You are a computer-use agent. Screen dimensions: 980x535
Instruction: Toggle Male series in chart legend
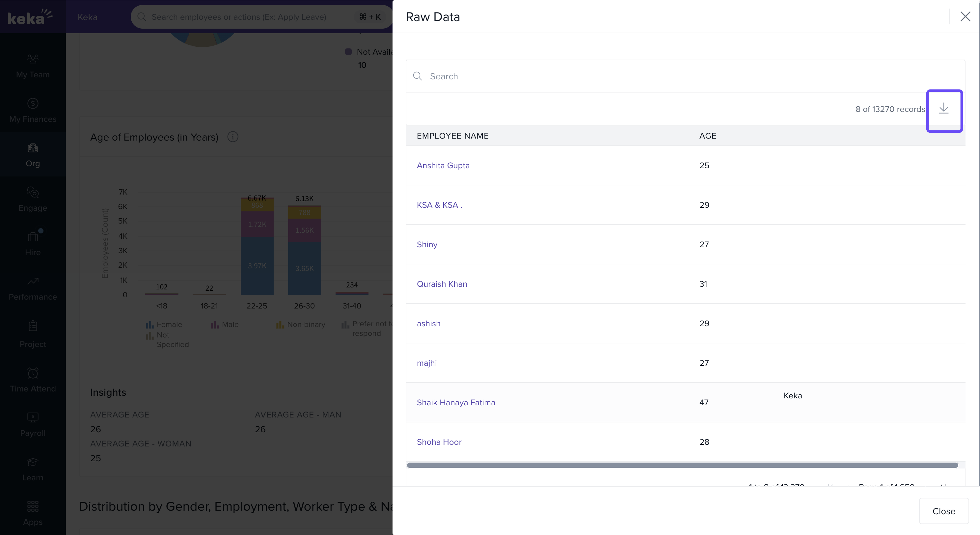pos(225,324)
